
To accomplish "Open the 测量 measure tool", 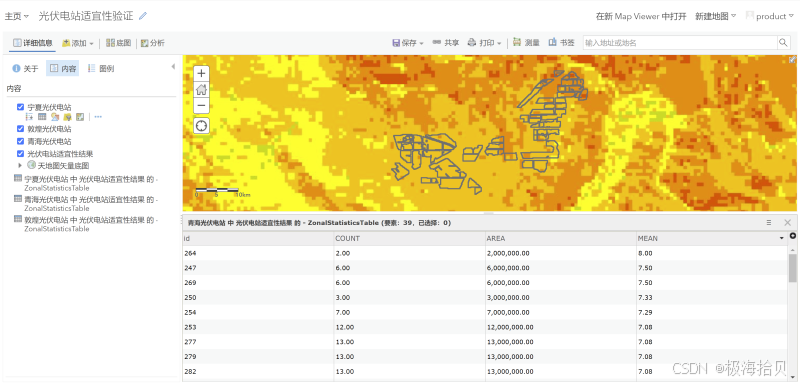I will tap(526, 43).
